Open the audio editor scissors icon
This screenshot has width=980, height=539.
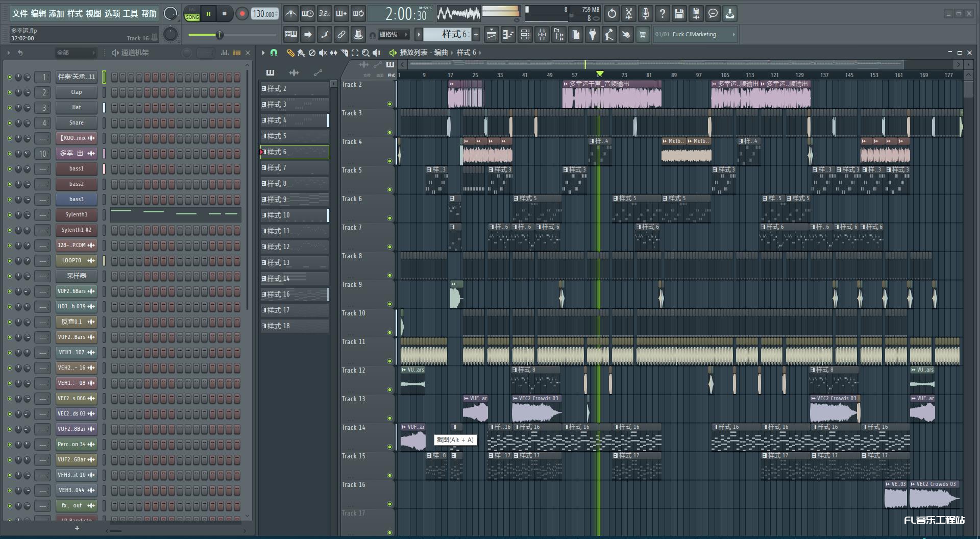[629, 14]
